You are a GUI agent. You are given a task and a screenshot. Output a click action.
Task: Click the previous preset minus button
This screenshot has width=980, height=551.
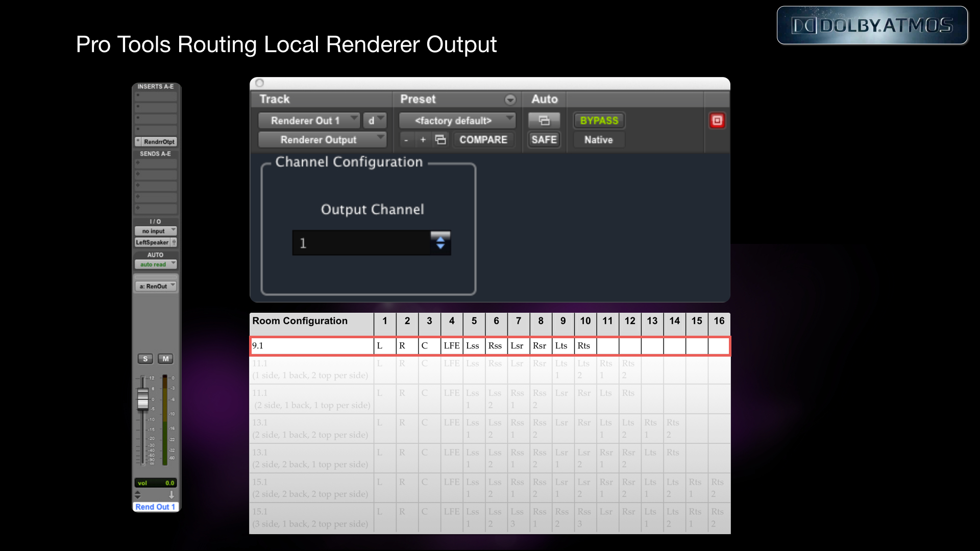click(x=406, y=139)
